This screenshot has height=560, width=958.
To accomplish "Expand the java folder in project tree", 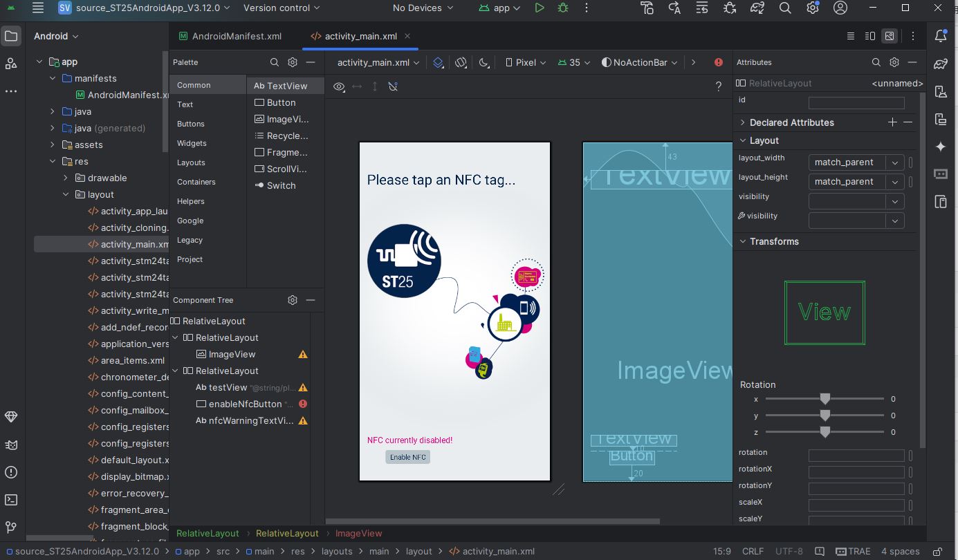I will [x=53, y=111].
